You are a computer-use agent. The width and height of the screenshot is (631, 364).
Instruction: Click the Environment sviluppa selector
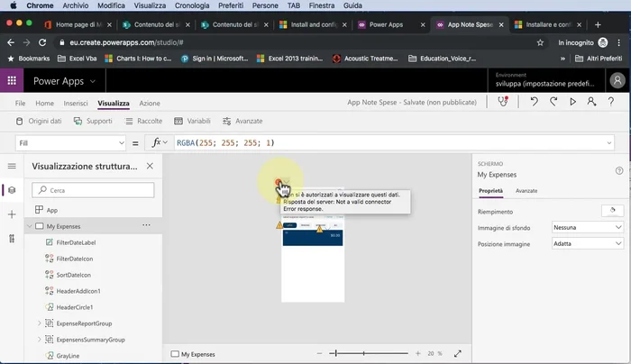tap(544, 80)
